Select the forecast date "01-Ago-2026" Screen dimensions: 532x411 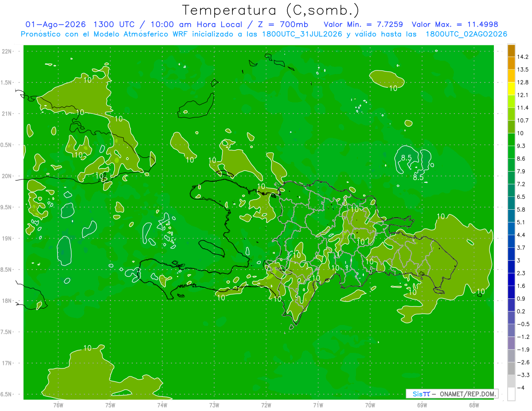(55, 24)
